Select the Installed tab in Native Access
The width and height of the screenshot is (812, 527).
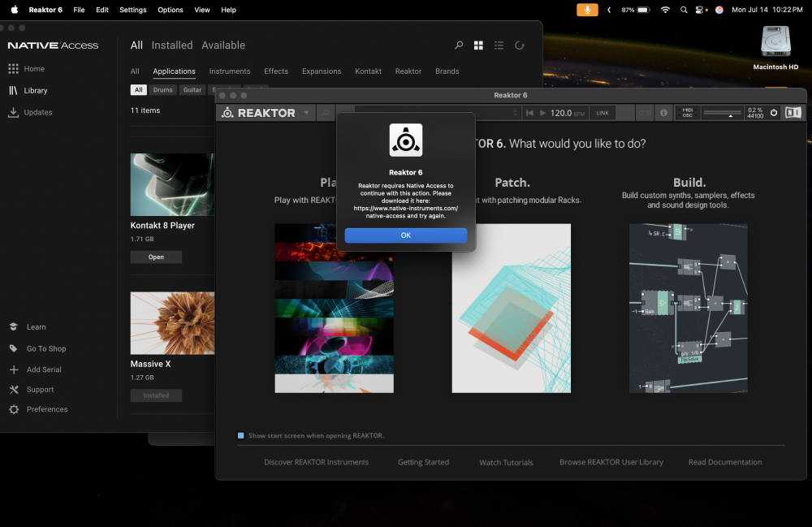click(x=172, y=45)
